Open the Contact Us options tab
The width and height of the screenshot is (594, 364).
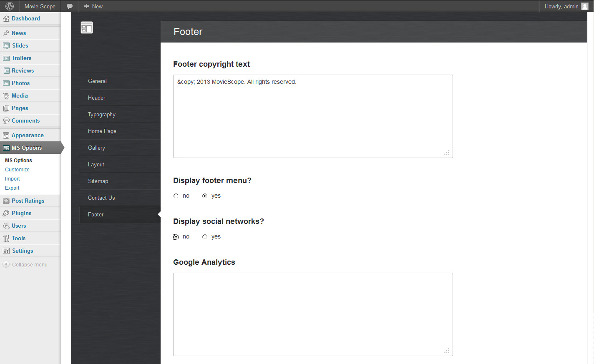(101, 198)
